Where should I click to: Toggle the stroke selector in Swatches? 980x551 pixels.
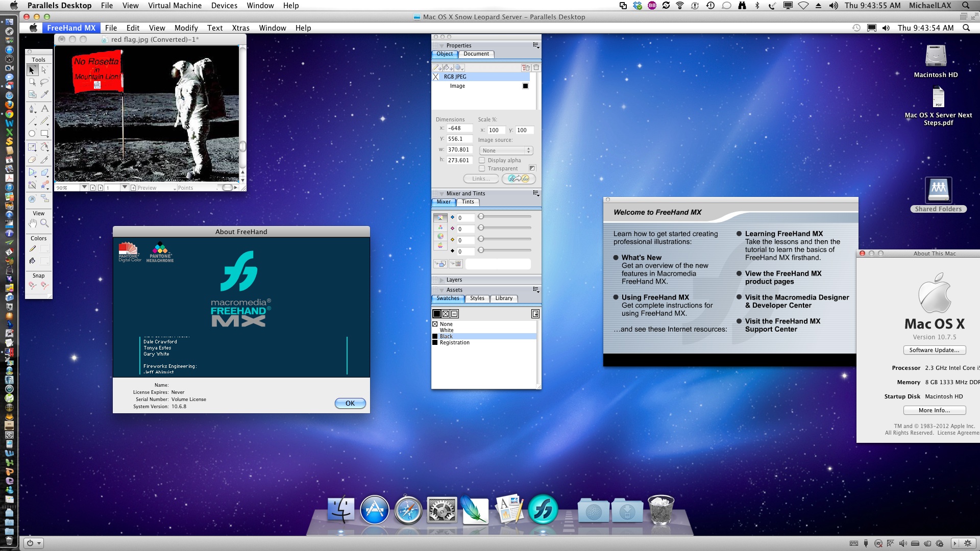pos(446,314)
